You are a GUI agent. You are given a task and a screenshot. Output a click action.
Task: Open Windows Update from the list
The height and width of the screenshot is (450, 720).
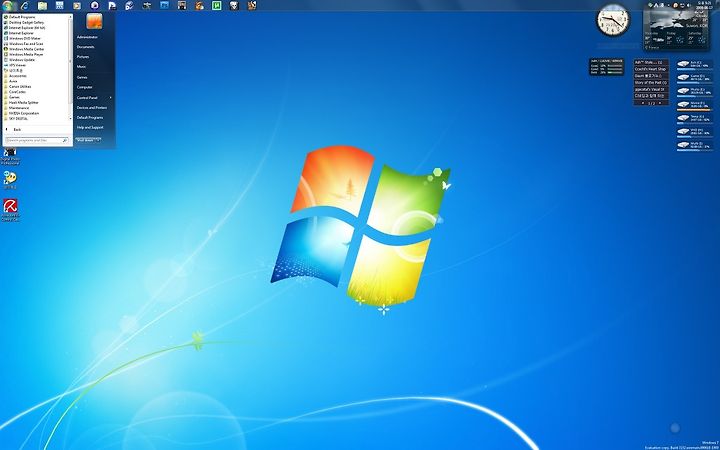tap(22, 60)
